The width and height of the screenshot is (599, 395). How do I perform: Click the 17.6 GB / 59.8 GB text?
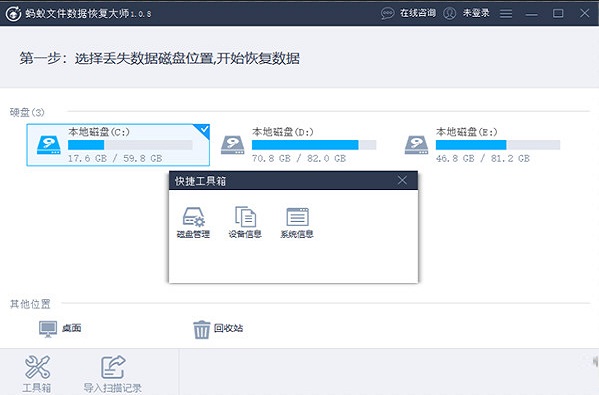coord(115,158)
